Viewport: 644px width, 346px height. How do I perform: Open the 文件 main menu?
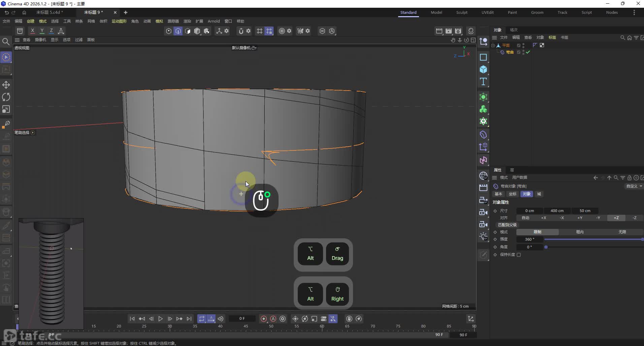[6, 21]
